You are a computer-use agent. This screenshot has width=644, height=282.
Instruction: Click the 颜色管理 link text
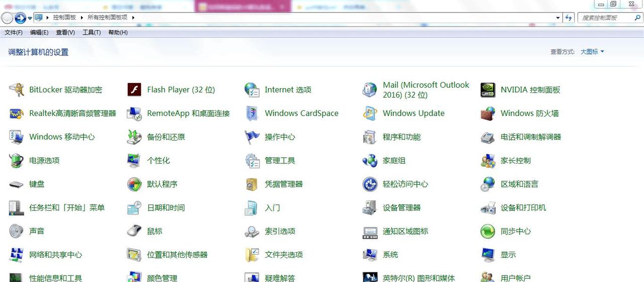pyautogui.click(x=162, y=278)
